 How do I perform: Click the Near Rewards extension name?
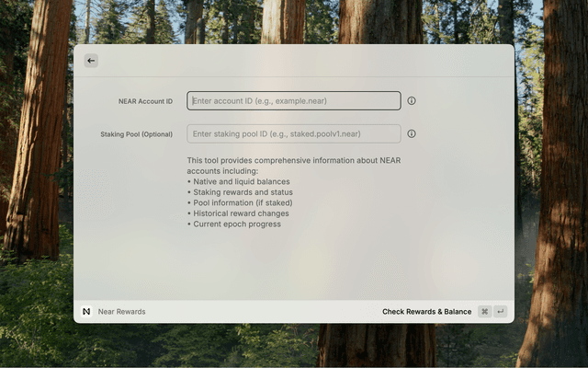(121, 312)
